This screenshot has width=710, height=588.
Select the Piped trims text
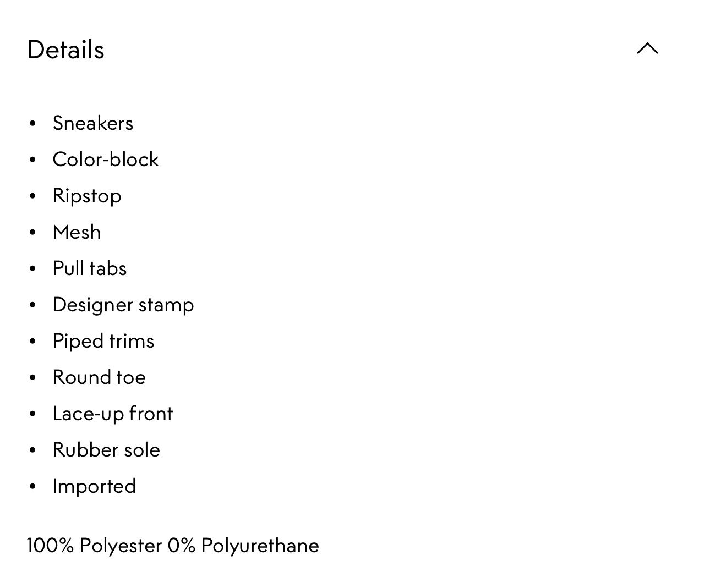(x=103, y=342)
